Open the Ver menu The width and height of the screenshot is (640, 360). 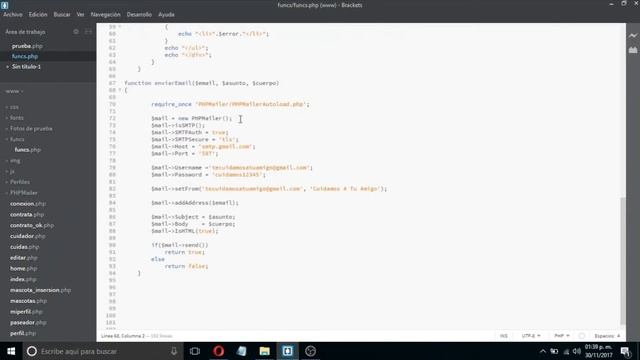point(80,14)
